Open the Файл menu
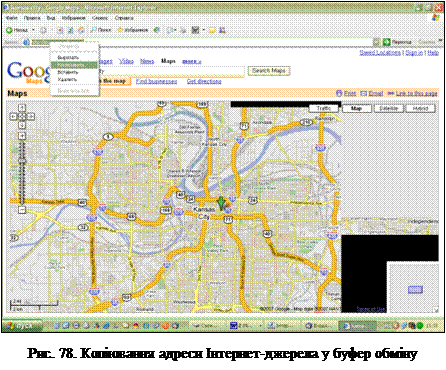 [x=12, y=18]
